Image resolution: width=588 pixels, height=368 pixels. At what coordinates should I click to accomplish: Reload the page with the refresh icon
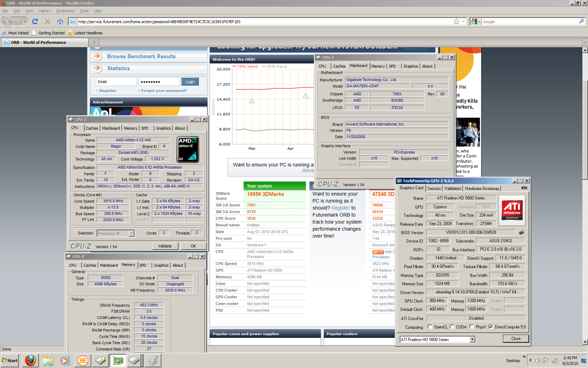coord(35,21)
